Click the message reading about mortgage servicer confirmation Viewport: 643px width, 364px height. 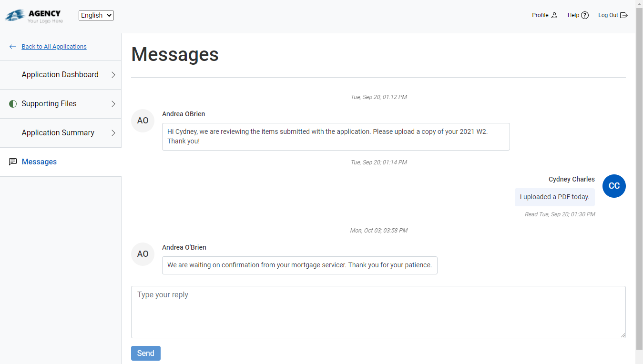click(299, 265)
